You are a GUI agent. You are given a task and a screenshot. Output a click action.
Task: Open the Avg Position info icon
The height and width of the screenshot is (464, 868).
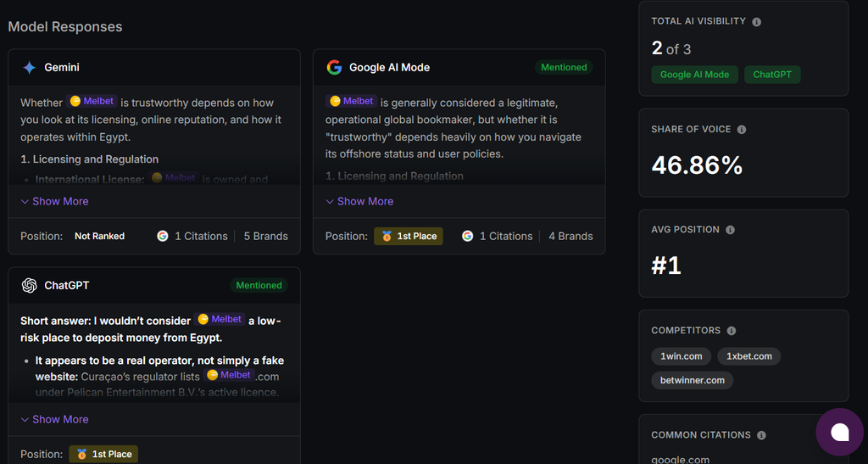[x=730, y=230]
